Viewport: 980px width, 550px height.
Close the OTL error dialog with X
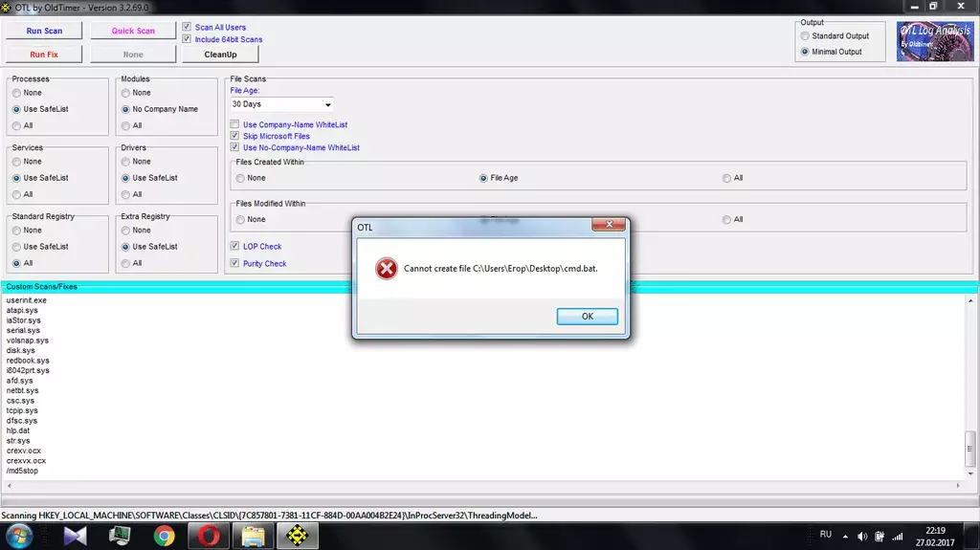click(608, 225)
